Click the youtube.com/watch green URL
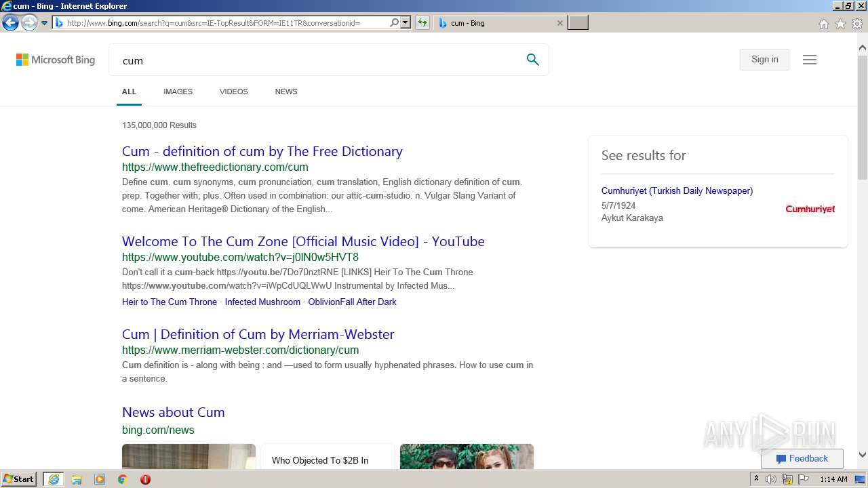The width and height of the screenshot is (868, 488). coord(240,258)
